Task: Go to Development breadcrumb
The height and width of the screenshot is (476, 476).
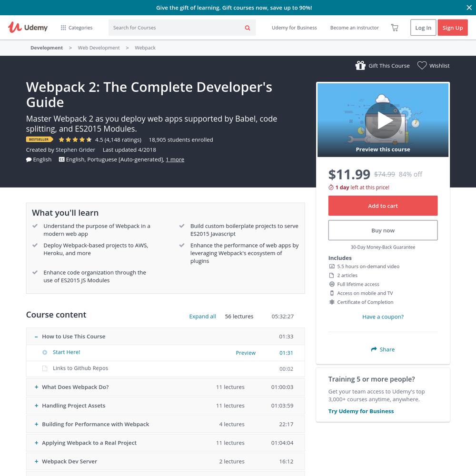Action: (47, 48)
